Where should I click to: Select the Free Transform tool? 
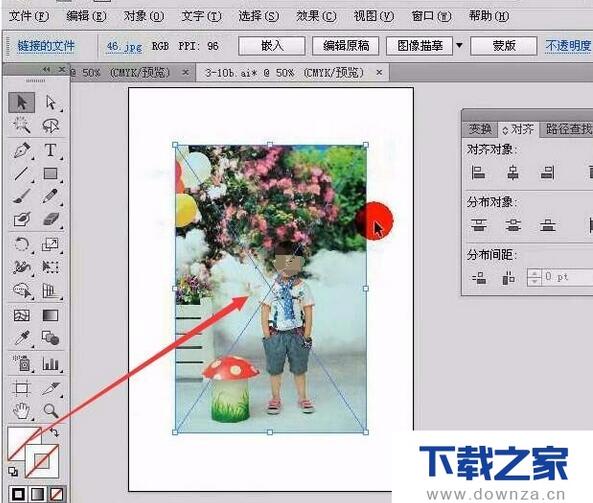coord(51,267)
